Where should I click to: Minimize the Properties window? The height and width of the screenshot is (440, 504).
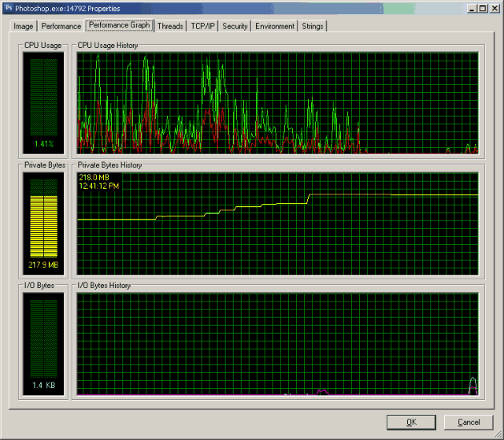click(472, 9)
